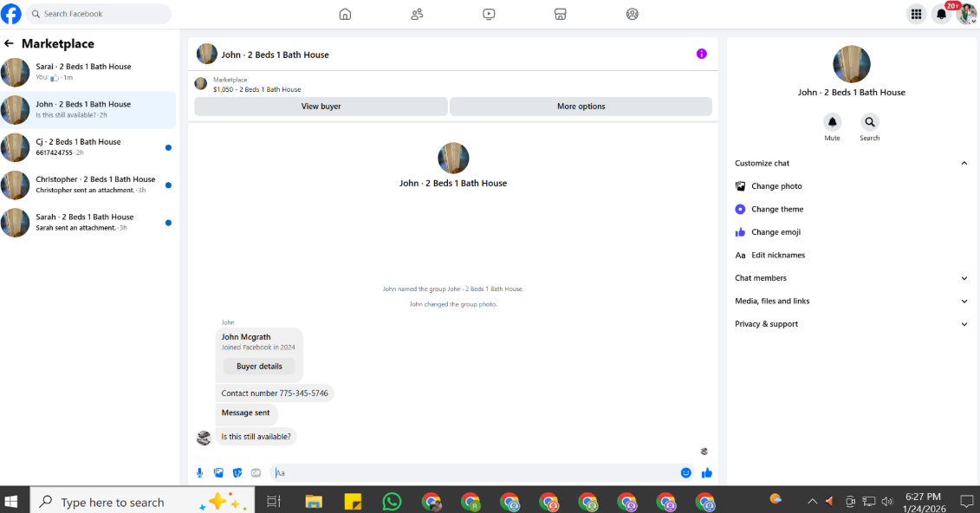Click the View buyer button

(x=321, y=107)
